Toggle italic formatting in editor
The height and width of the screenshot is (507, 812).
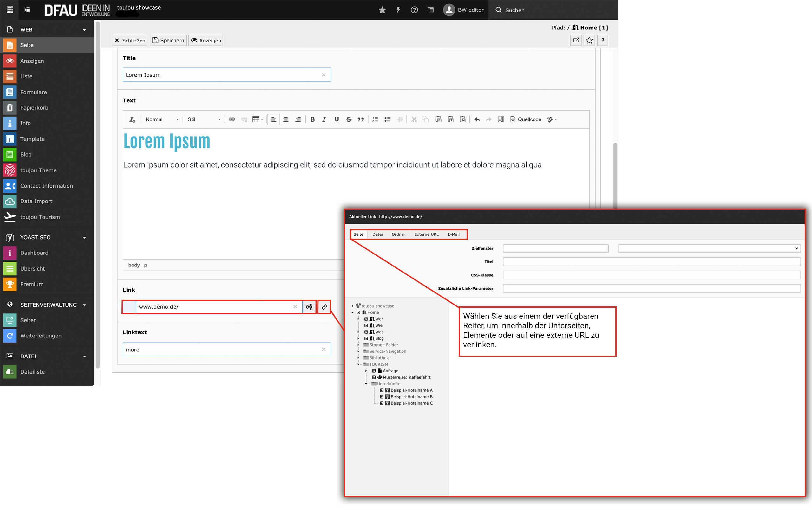[x=324, y=119]
